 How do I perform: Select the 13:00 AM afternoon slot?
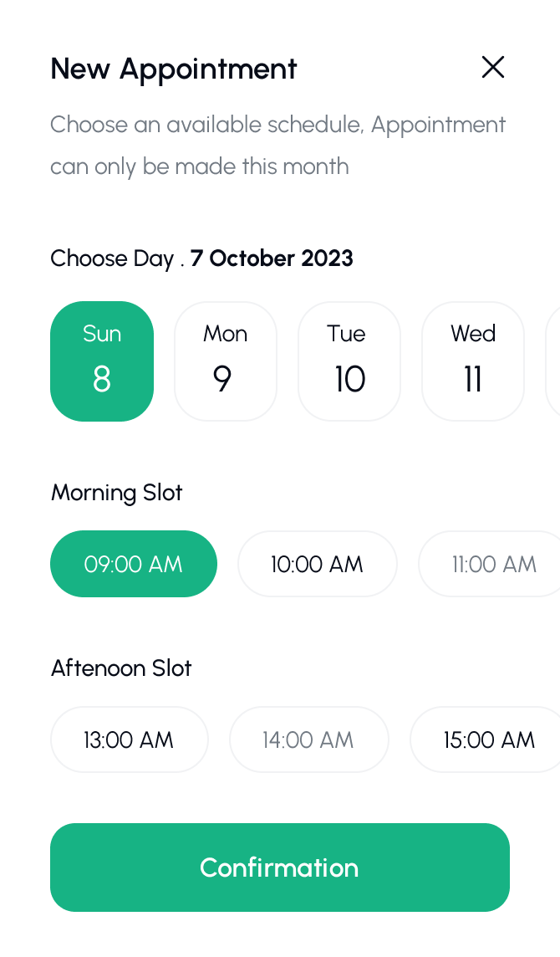[129, 739]
